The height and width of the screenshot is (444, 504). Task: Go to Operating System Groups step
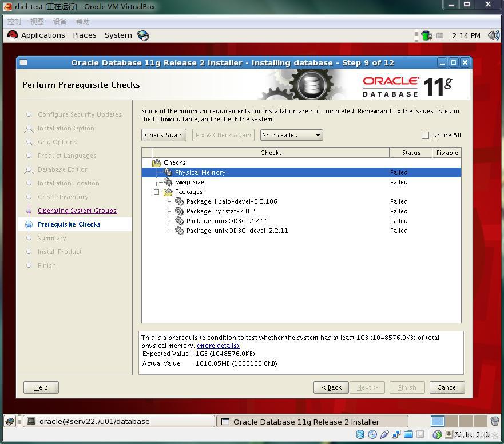click(77, 211)
